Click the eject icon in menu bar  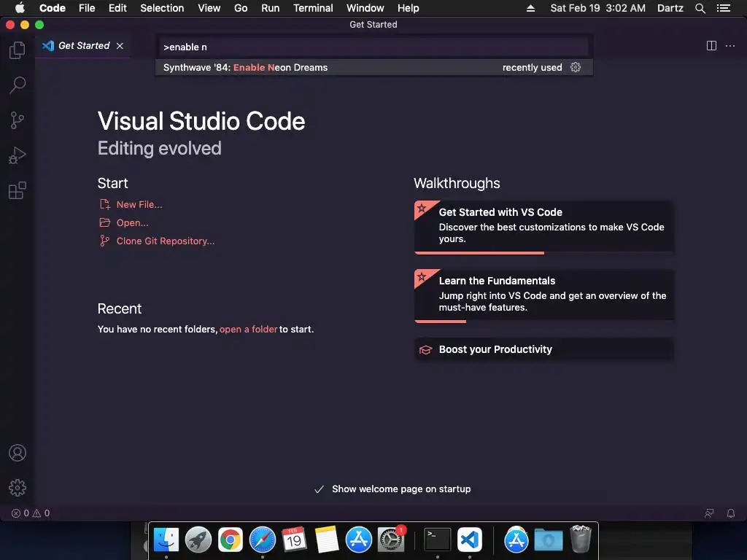click(x=530, y=8)
